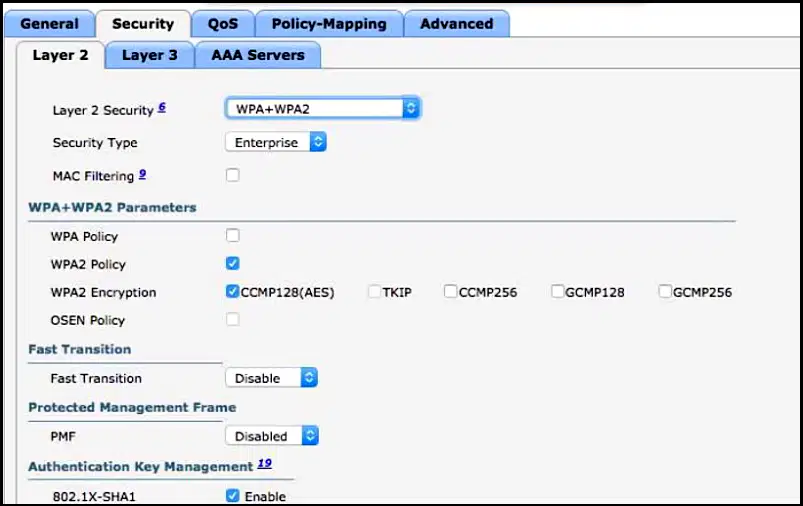Follow footnote link 6 beside Layer 2 Security
The width and height of the screenshot is (803, 506).
pyautogui.click(x=162, y=108)
